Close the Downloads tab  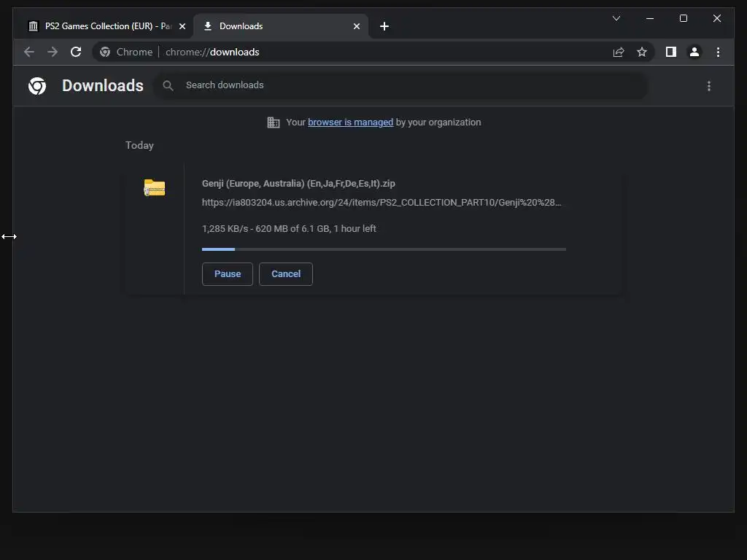(x=356, y=26)
